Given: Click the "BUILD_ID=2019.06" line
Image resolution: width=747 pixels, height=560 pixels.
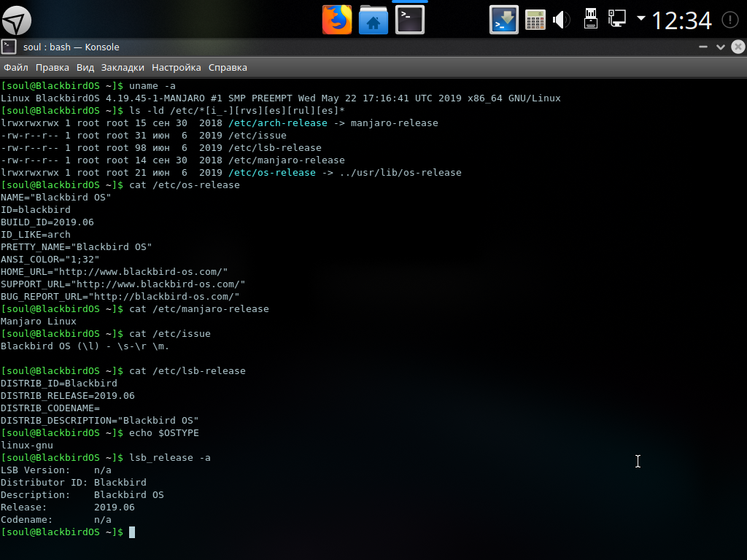Looking at the screenshot, I should tap(47, 222).
